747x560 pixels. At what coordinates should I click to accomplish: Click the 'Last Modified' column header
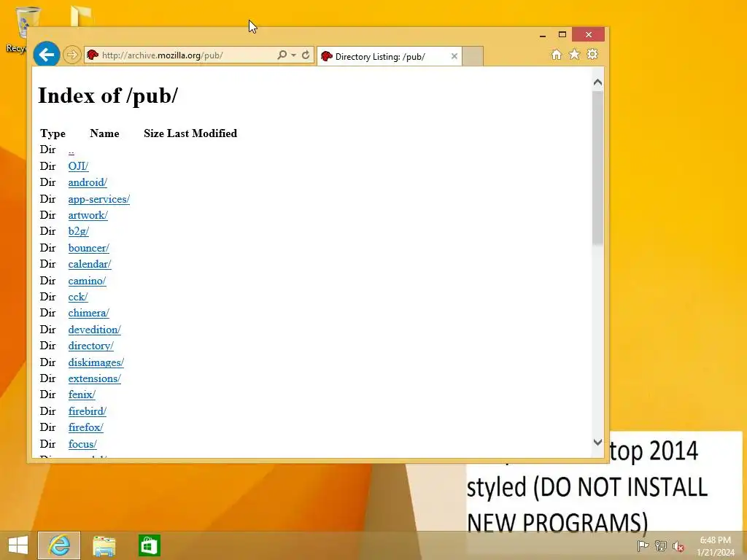[202, 133]
